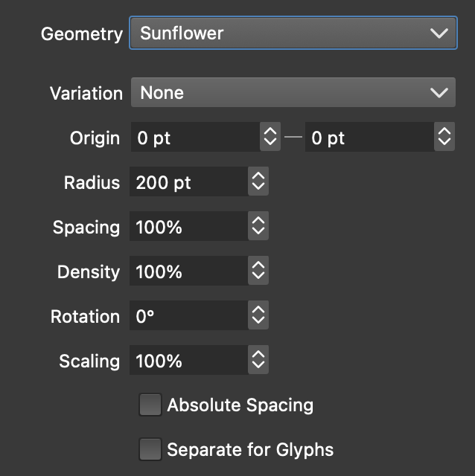Focus the Rotation degrees field
The image size is (475, 476).
pyautogui.click(x=188, y=316)
